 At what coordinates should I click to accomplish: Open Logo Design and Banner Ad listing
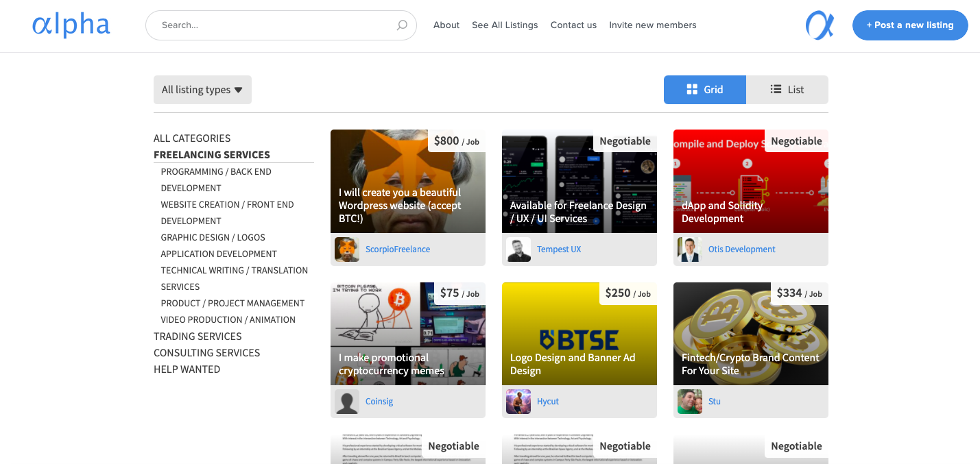tap(579, 334)
